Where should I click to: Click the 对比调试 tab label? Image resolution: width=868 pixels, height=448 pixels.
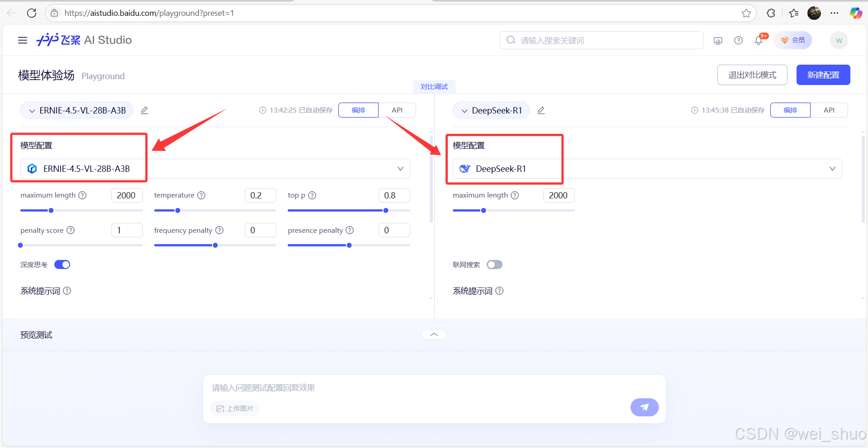(434, 86)
